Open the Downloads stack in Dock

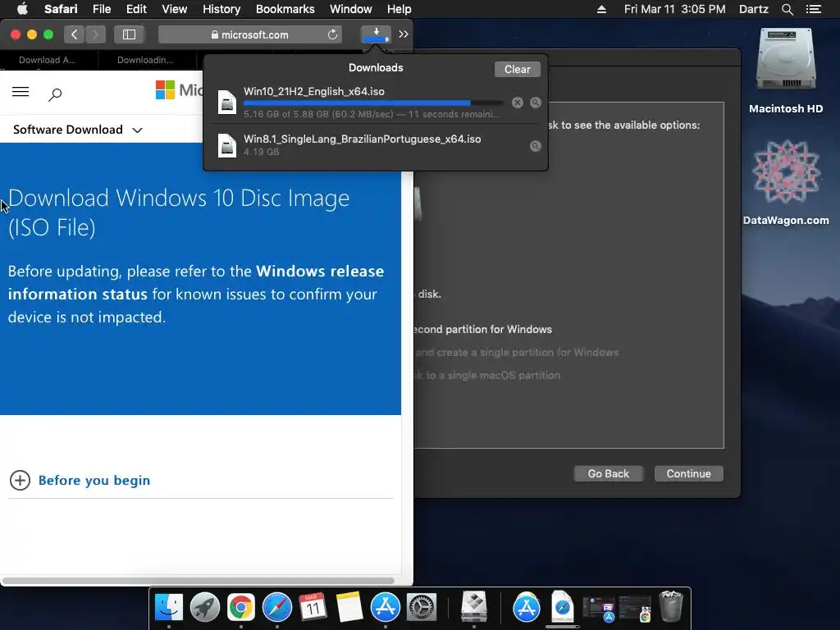point(563,608)
